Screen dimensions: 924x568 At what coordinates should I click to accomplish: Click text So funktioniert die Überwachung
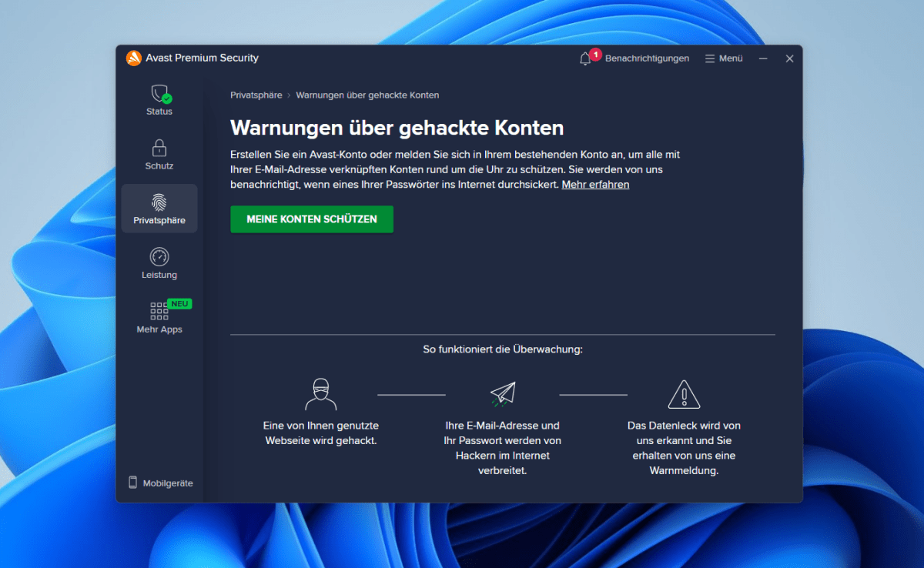pos(503,349)
